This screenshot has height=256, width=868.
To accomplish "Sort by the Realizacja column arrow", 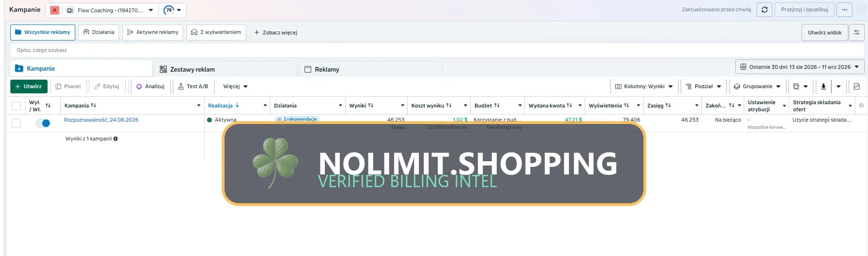I will (x=237, y=106).
